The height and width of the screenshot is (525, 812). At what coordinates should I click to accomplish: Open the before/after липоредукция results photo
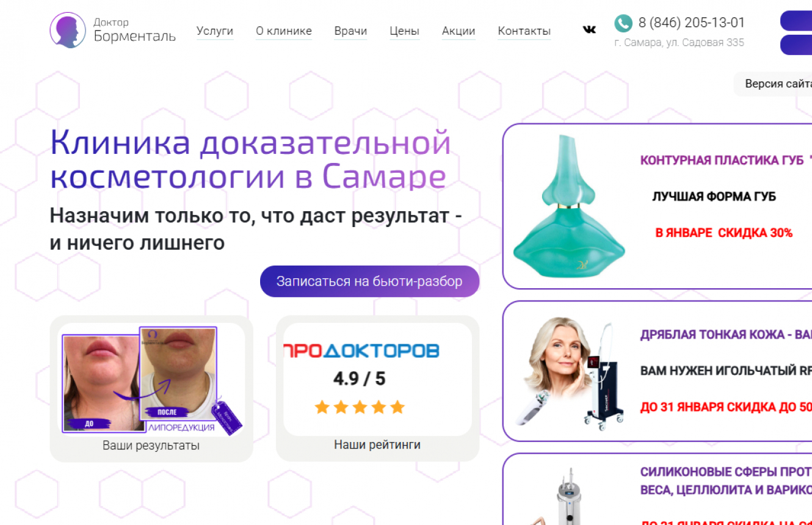(x=151, y=380)
